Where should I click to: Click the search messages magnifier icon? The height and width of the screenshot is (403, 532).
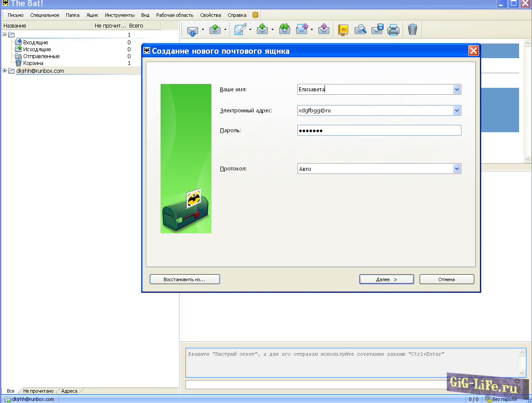pos(360,30)
